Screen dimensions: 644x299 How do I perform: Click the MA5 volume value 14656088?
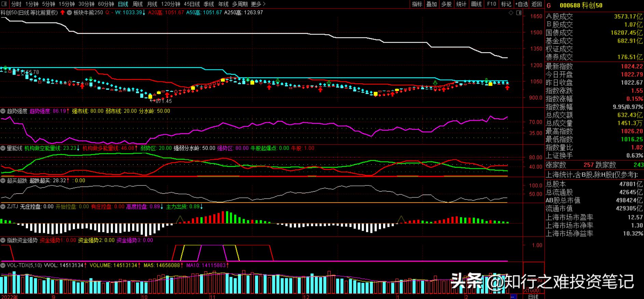coord(168,265)
